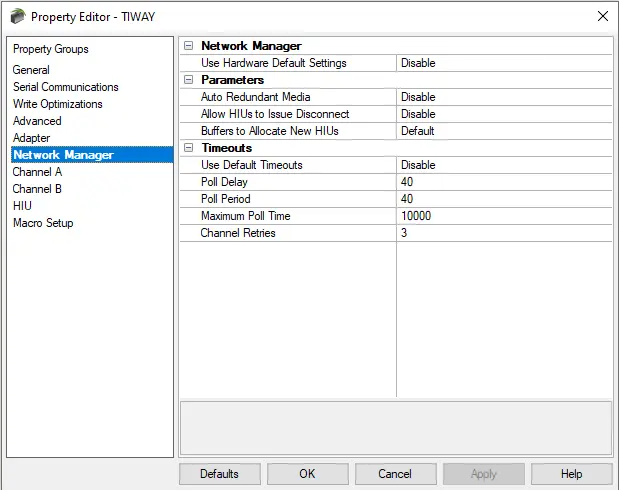Screen dimensions: 619x490
Task: Select the Network Manager property group
Action: click(92, 155)
